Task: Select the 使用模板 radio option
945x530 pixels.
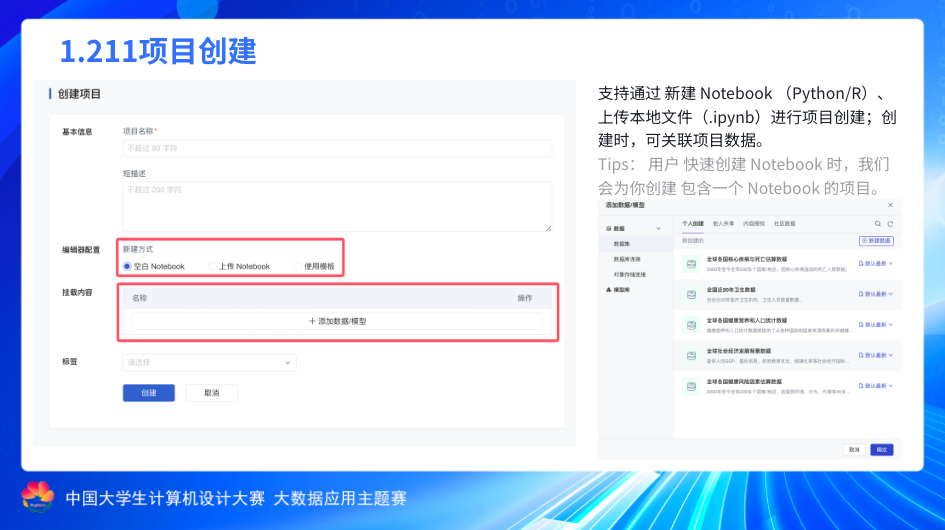Action: click(x=298, y=266)
